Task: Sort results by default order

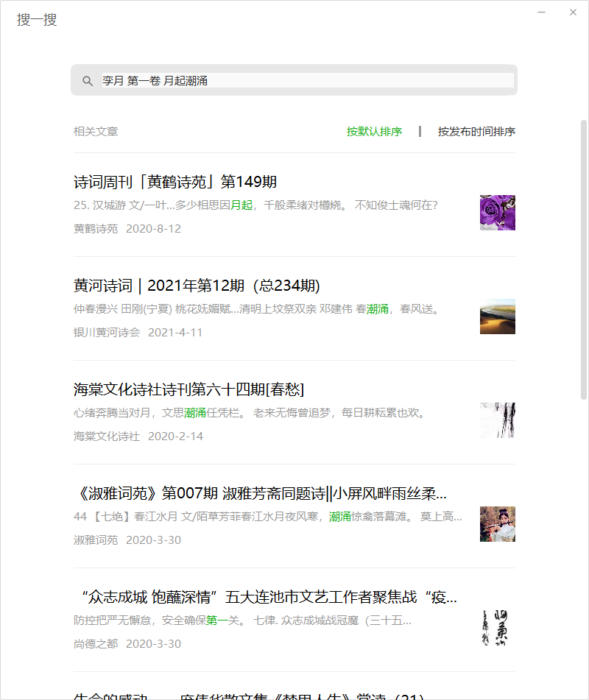Action: pos(374,132)
